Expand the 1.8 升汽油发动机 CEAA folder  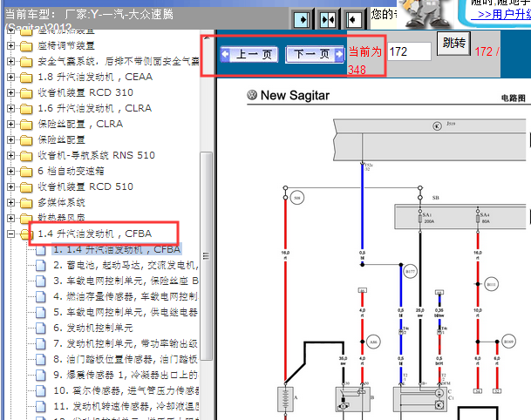pos(10,77)
